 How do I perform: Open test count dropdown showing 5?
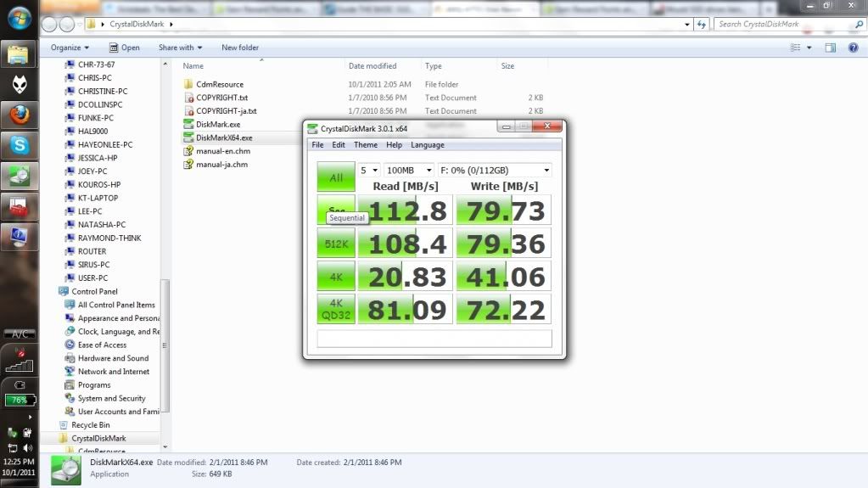click(x=369, y=170)
